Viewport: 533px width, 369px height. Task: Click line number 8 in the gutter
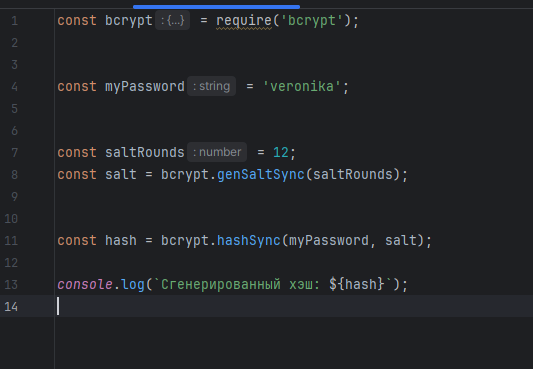click(x=15, y=175)
